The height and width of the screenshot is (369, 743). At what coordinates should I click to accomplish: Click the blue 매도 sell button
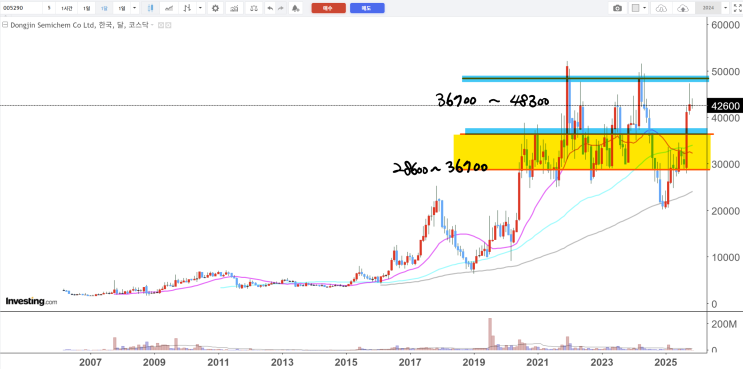point(367,8)
